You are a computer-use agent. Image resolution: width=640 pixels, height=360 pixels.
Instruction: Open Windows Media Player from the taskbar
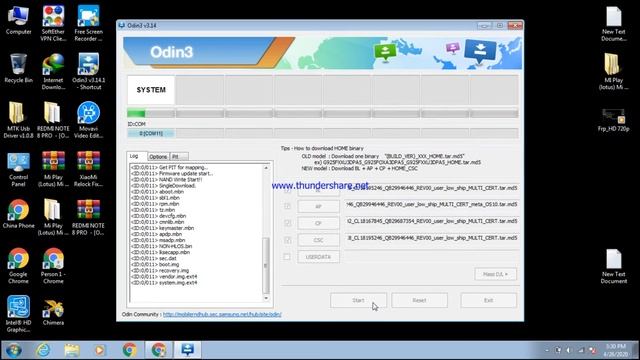pyautogui.click(x=100, y=350)
